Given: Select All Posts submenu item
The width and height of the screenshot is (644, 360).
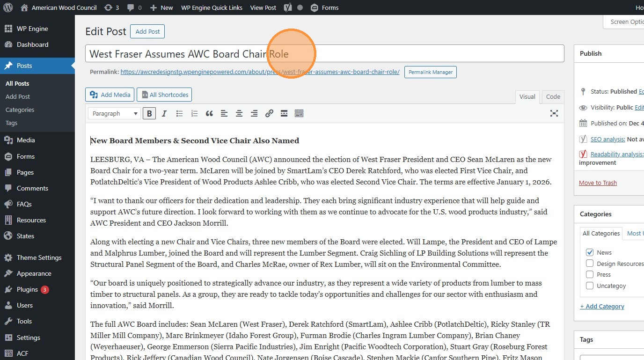Looking at the screenshot, I should (17, 83).
